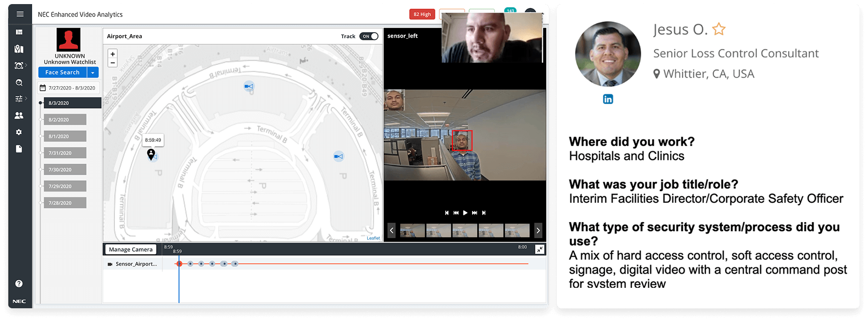Select the third video frame thumbnail
This screenshot has width=868, height=321.
(x=465, y=230)
